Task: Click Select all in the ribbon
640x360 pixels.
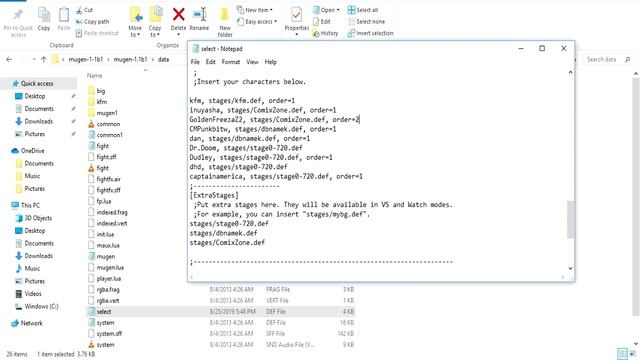Action: (x=363, y=10)
